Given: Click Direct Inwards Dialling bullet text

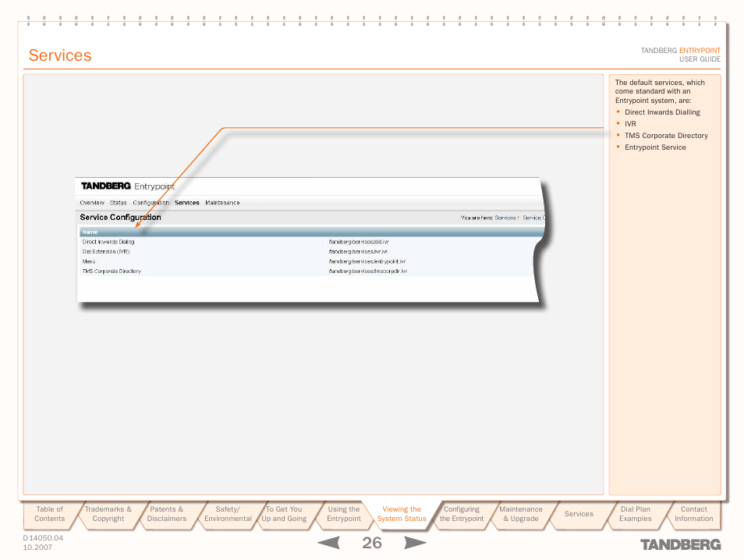Looking at the screenshot, I should point(662,112).
